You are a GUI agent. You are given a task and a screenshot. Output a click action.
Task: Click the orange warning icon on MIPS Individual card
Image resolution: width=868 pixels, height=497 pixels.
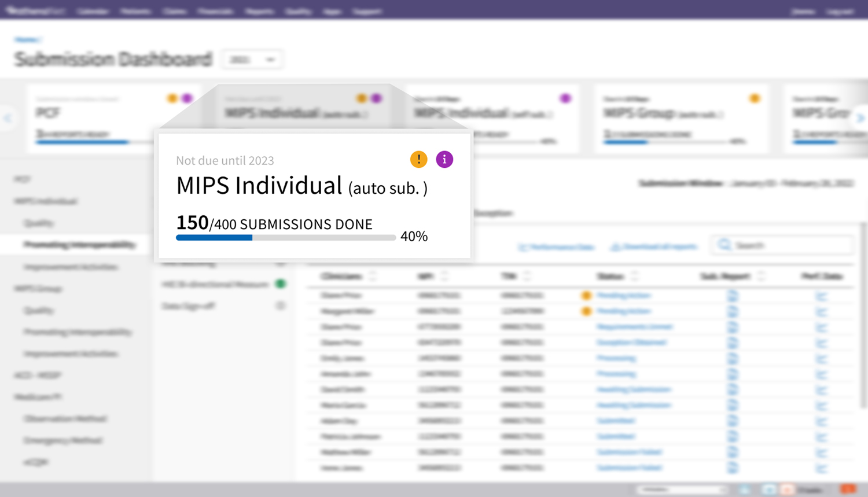(x=418, y=159)
